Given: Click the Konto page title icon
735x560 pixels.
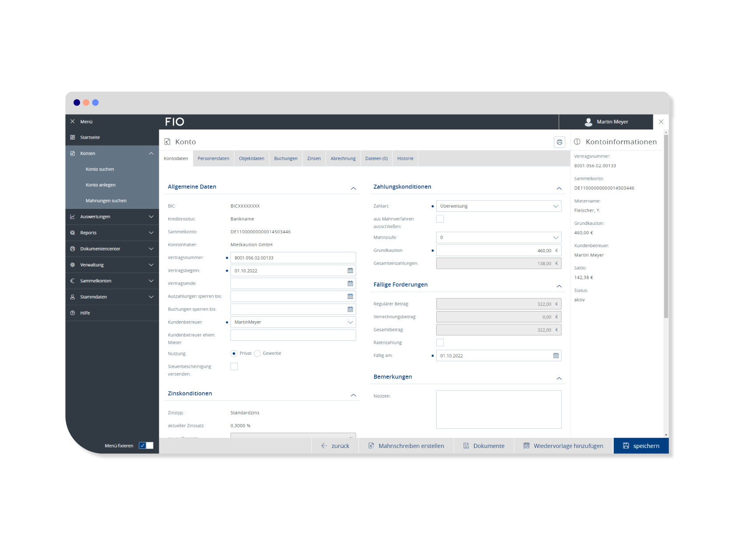Looking at the screenshot, I should click(167, 142).
